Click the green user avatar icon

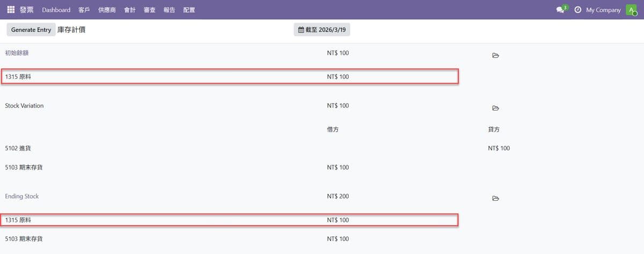point(631,10)
